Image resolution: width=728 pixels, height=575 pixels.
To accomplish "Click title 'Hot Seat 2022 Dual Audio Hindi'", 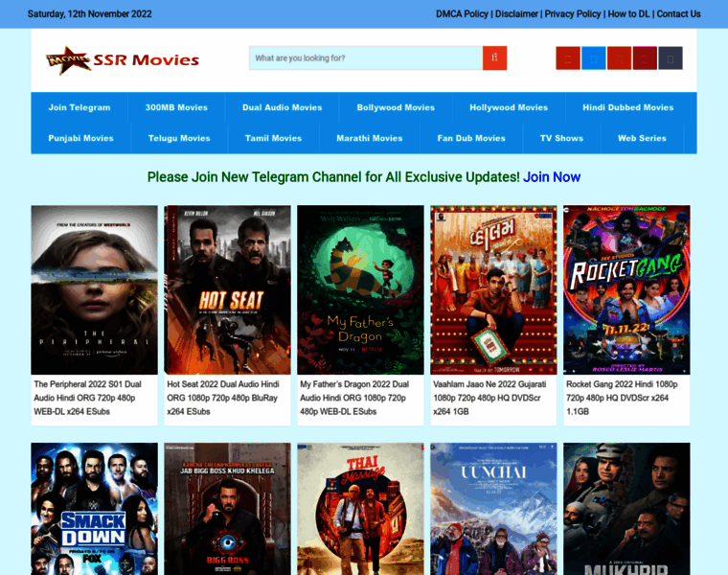I will [223, 398].
